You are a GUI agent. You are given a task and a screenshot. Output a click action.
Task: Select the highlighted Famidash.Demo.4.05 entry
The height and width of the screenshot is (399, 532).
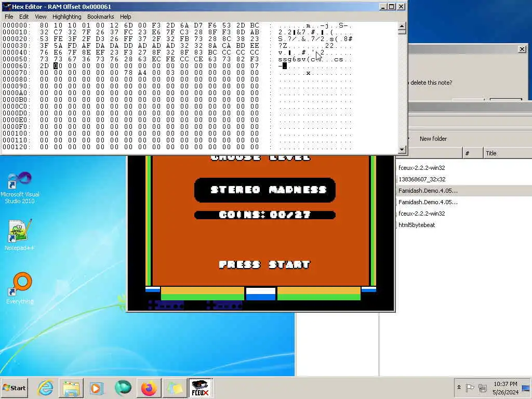[x=428, y=191]
